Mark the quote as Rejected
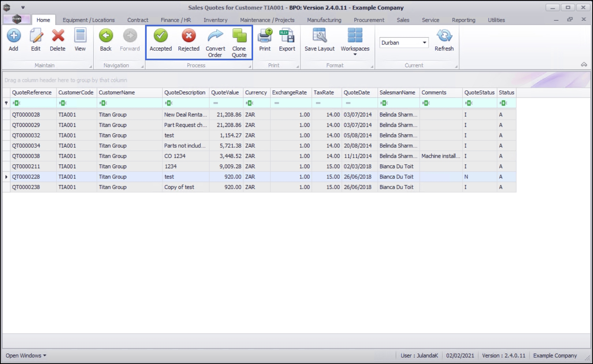 pos(188,40)
